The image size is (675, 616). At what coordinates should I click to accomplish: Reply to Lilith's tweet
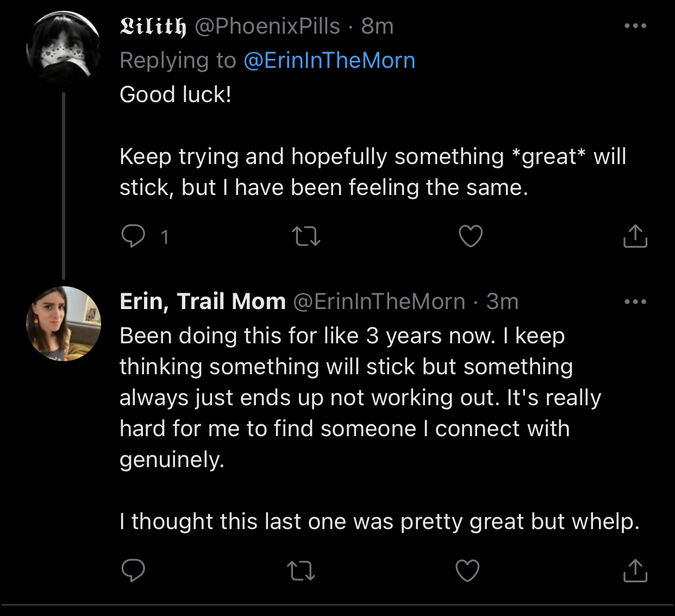(x=133, y=236)
